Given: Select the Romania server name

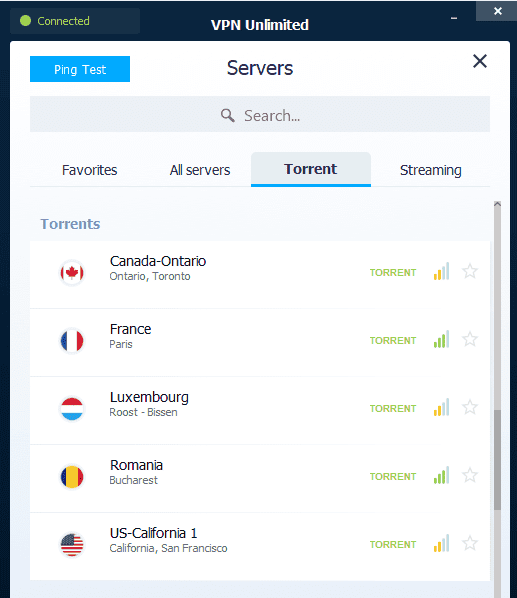Looking at the screenshot, I should [136, 465].
